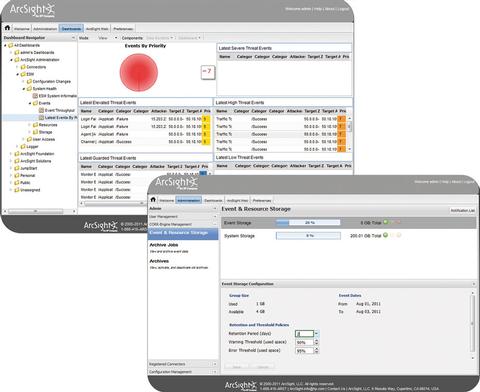480x392 pixels.
Task: Collapse the ArcSight Administration tree node
Action: 12,60
